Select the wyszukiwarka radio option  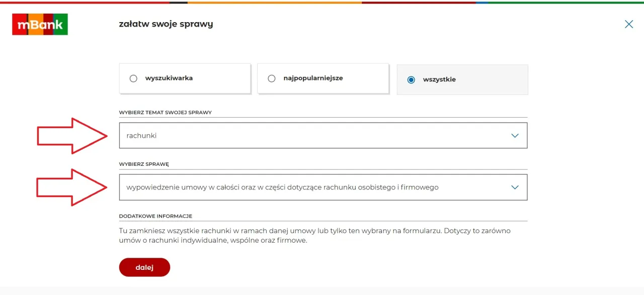(x=133, y=78)
